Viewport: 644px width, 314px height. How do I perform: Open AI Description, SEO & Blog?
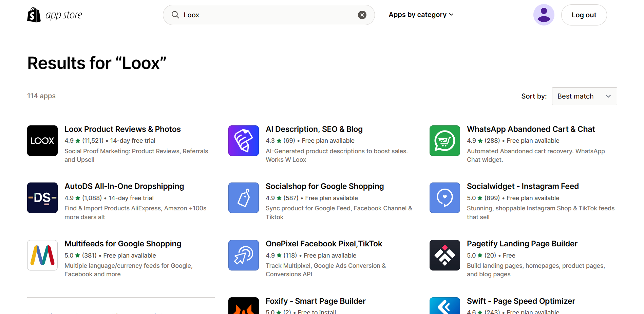314,129
